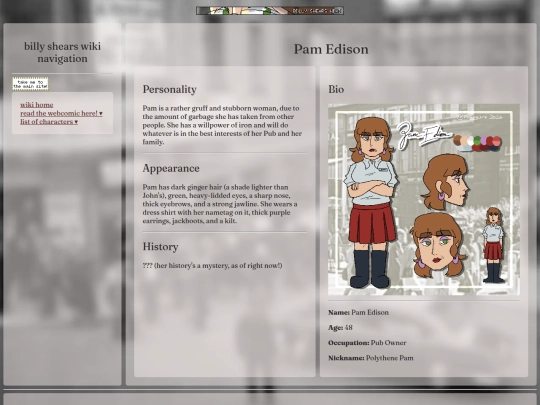This screenshot has height=405, width=540.
Task: Select the 'Pam Edison' page title
Action: (331, 49)
